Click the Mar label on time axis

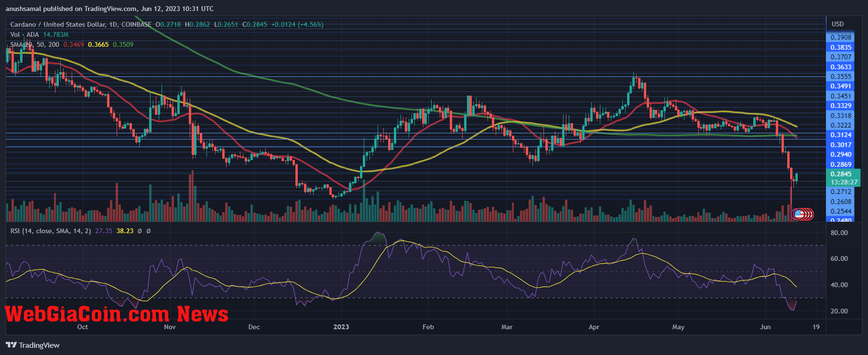pos(507,327)
